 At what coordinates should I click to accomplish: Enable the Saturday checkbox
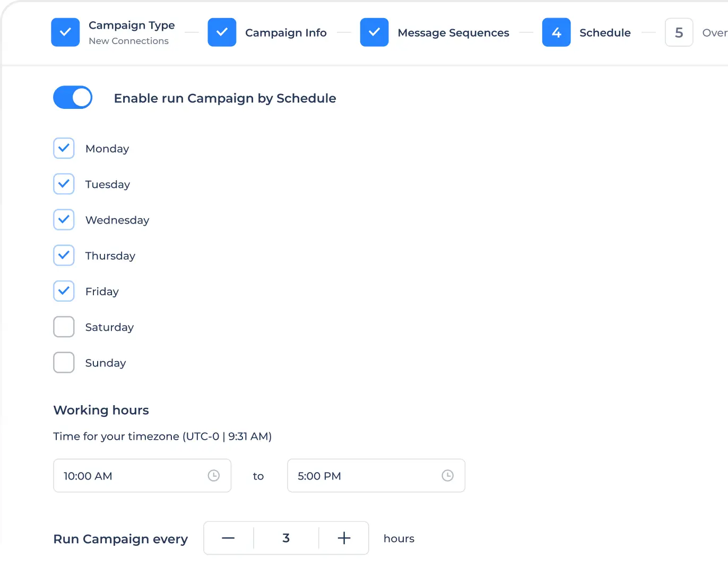coord(64,327)
